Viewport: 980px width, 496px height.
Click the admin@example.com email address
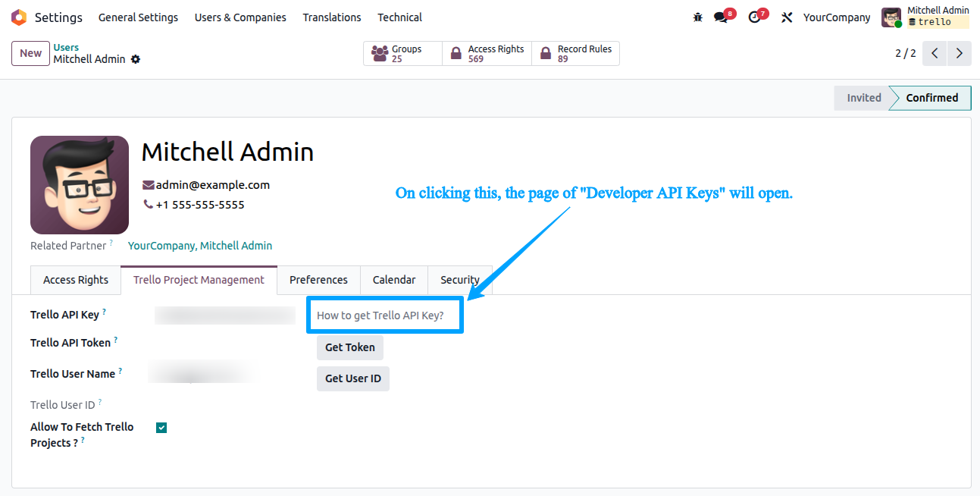(x=213, y=185)
